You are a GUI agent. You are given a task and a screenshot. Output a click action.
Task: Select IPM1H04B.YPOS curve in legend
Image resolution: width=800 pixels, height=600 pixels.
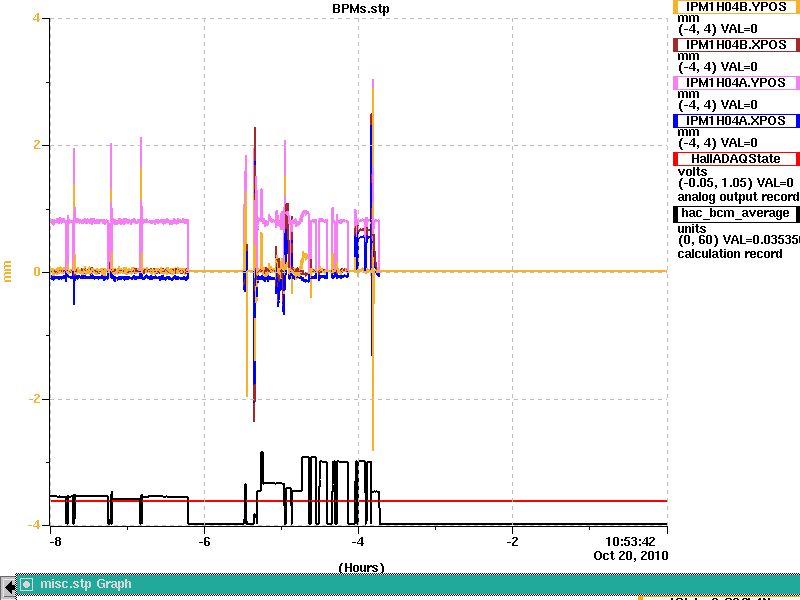pos(736,7)
